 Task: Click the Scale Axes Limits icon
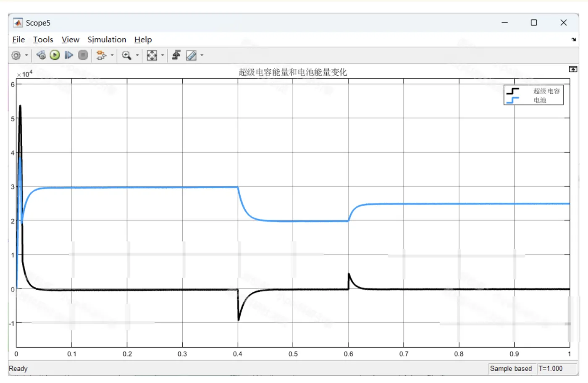click(x=152, y=55)
